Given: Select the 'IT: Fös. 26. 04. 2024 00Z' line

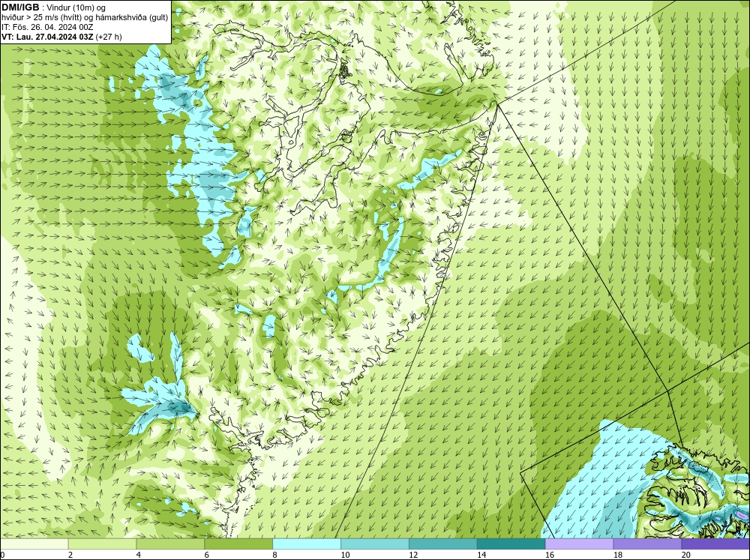Looking at the screenshot, I should pyautogui.click(x=47, y=27).
